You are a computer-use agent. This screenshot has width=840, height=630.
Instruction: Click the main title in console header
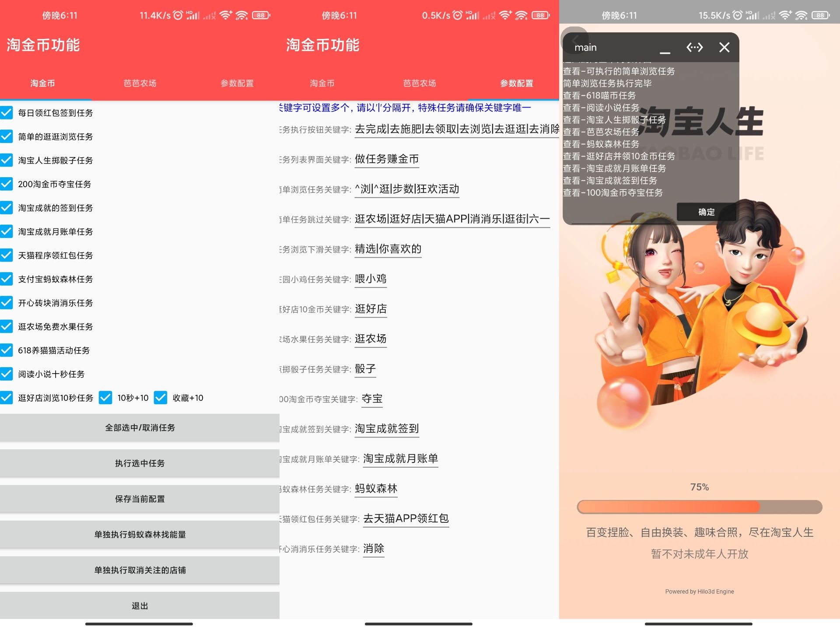(585, 47)
